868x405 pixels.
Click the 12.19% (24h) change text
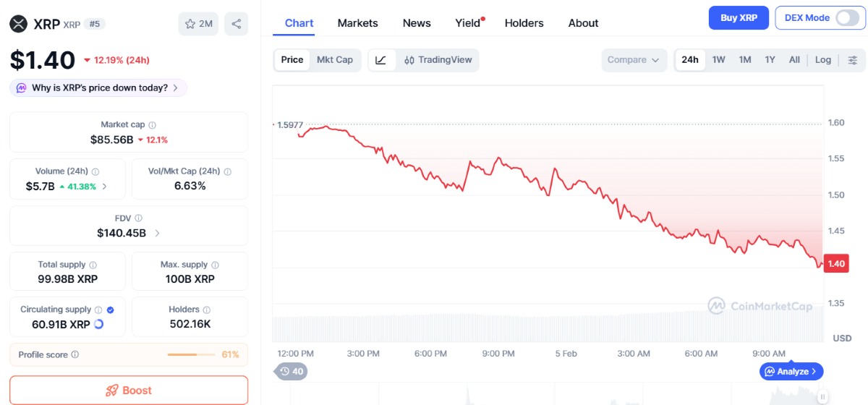coord(122,60)
